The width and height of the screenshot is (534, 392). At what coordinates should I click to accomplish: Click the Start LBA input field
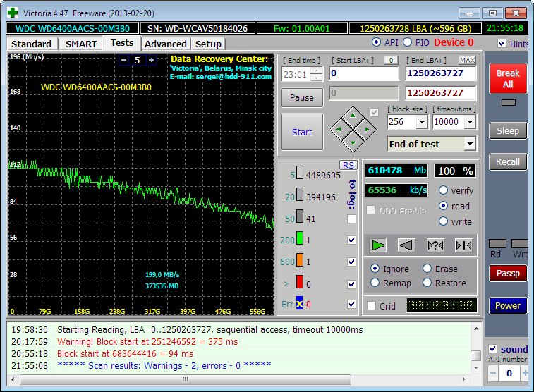364,73
